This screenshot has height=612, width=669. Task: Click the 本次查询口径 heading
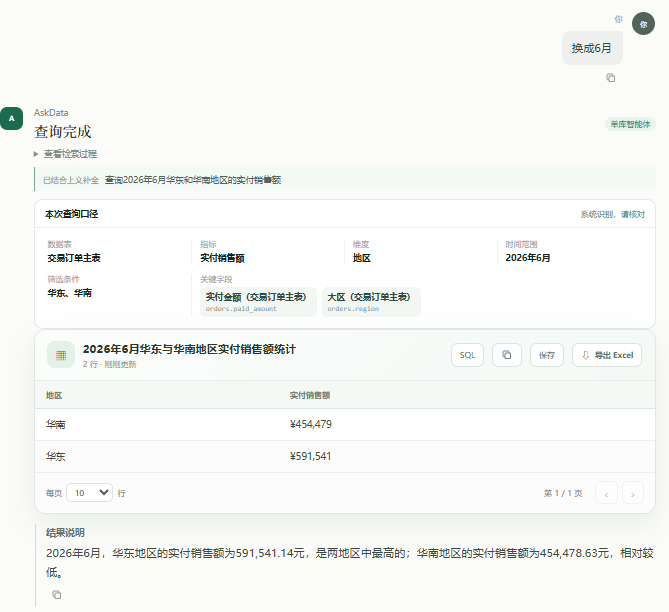71,214
